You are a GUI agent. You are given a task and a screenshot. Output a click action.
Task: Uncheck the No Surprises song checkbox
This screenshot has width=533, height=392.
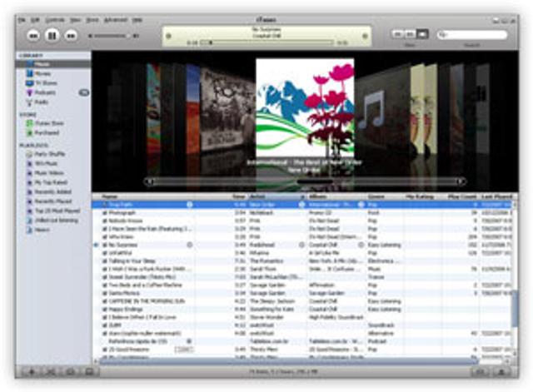(x=105, y=245)
